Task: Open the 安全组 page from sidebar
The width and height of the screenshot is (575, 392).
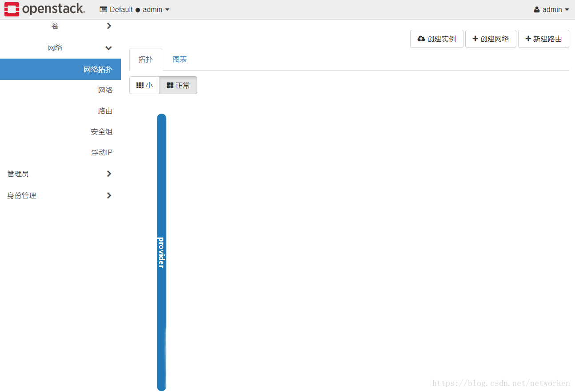Action: 101,131
